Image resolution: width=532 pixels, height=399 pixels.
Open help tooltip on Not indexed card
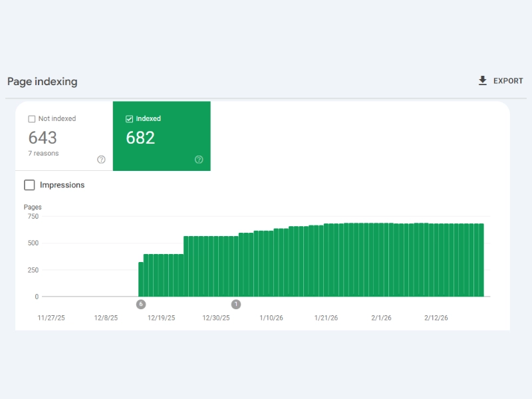click(x=101, y=160)
